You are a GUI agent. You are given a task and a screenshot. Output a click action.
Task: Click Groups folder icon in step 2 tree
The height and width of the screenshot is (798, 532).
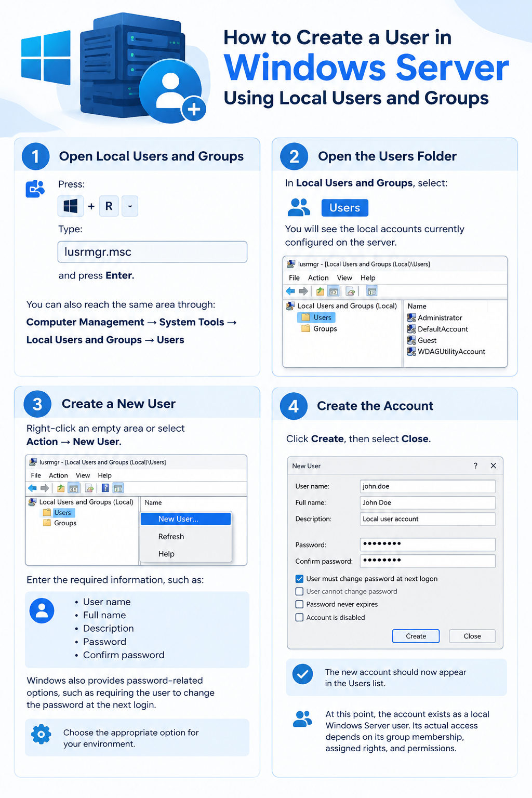306,328
